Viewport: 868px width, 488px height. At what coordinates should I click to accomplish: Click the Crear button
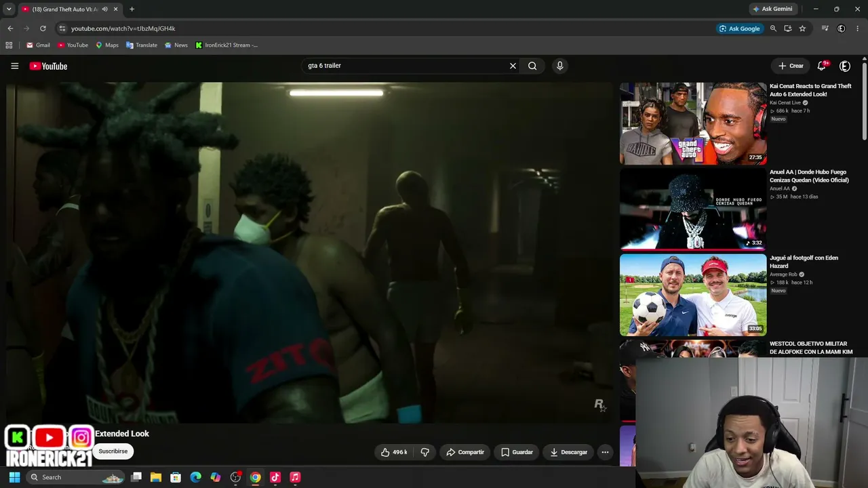tap(791, 66)
